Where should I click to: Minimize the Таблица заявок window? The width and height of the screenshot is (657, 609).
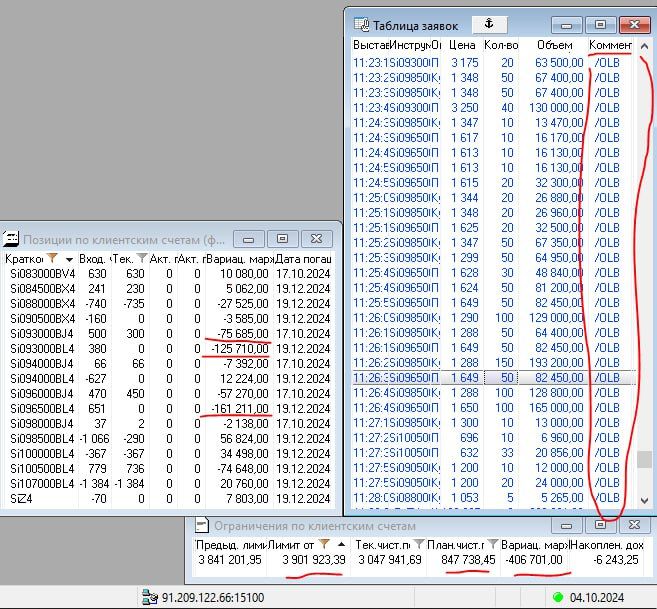coord(566,25)
